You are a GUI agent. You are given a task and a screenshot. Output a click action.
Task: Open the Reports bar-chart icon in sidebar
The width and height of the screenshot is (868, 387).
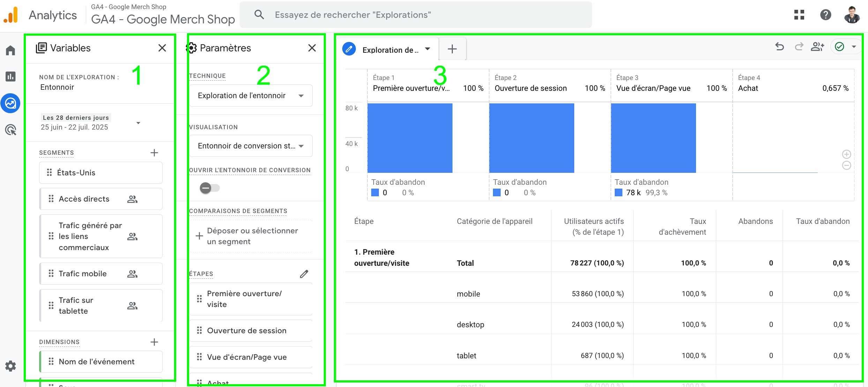(10, 76)
